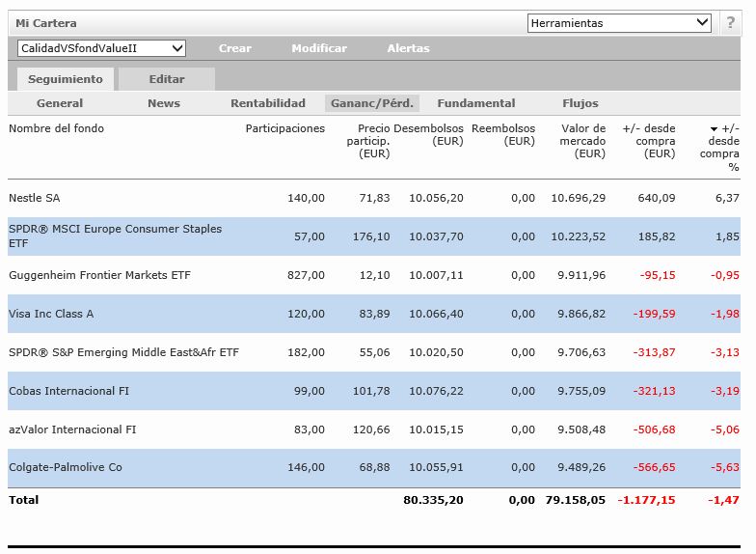Open the Nestle SA holding
756x554 pixels.
click(x=35, y=198)
